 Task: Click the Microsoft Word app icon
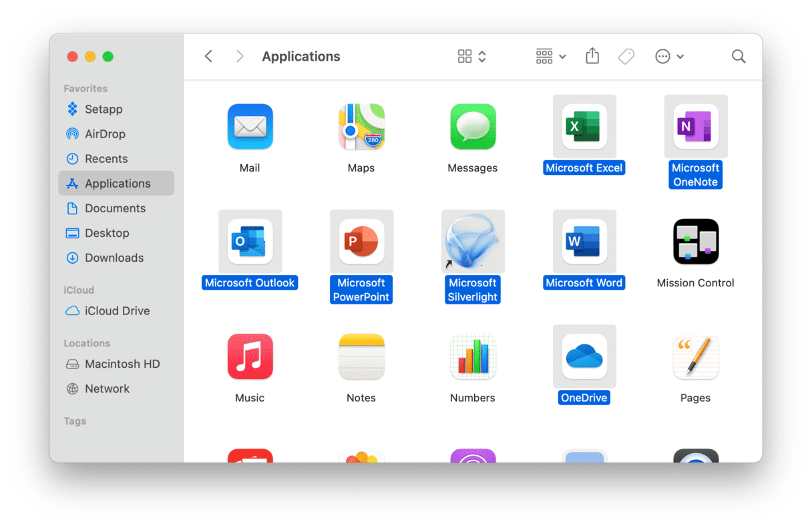click(x=584, y=242)
